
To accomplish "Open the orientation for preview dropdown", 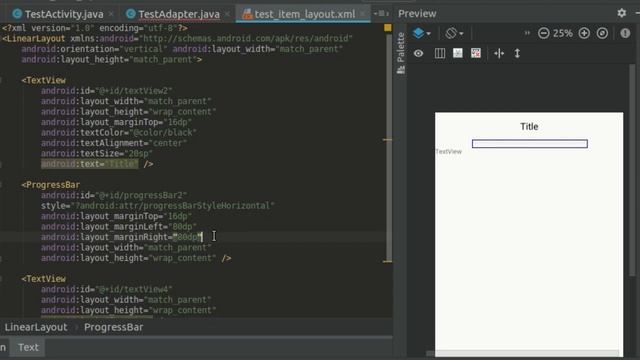I will coord(454,33).
